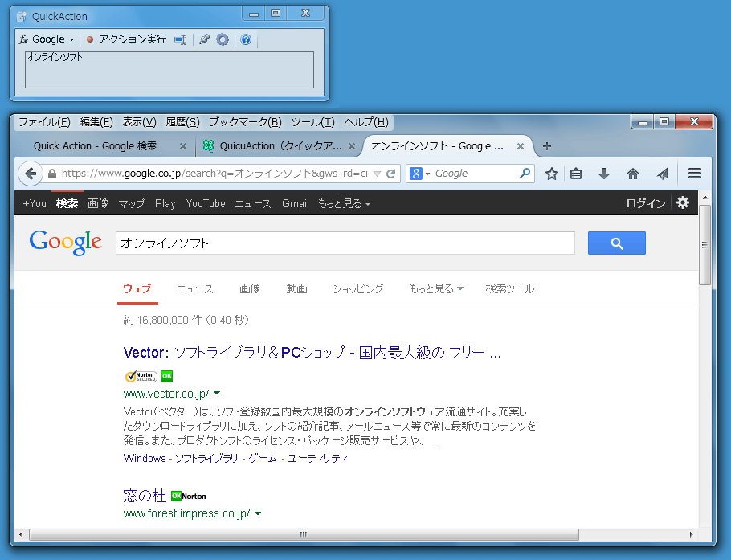Open the 編集(E) menu
Image resolution: width=731 pixels, height=560 pixels.
click(x=96, y=122)
